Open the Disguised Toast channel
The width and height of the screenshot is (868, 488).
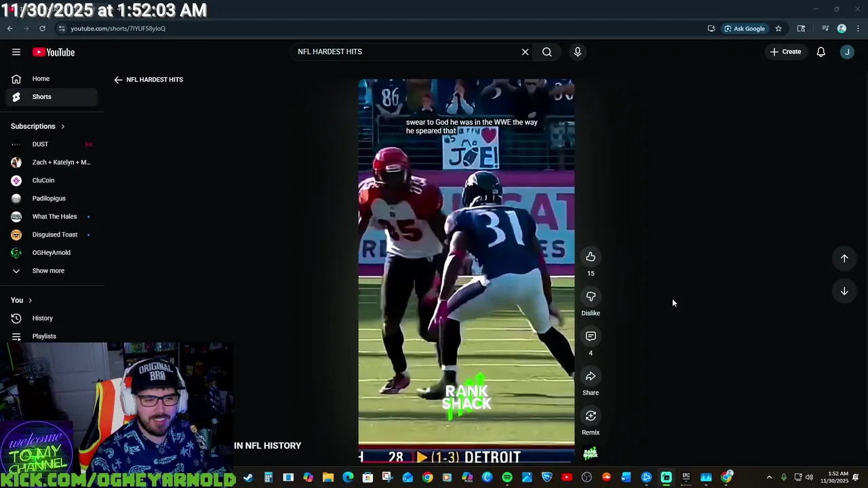click(52, 235)
